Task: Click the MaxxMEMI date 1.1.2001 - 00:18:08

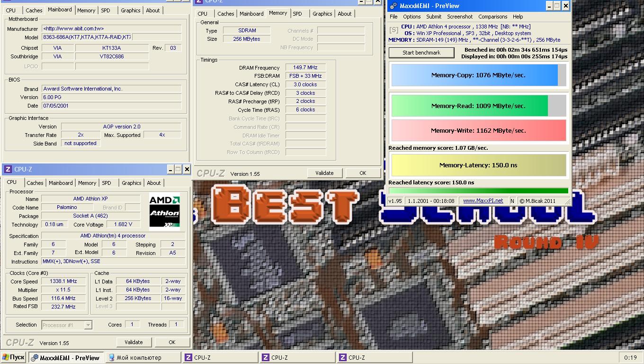Action: (x=431, y=200)
